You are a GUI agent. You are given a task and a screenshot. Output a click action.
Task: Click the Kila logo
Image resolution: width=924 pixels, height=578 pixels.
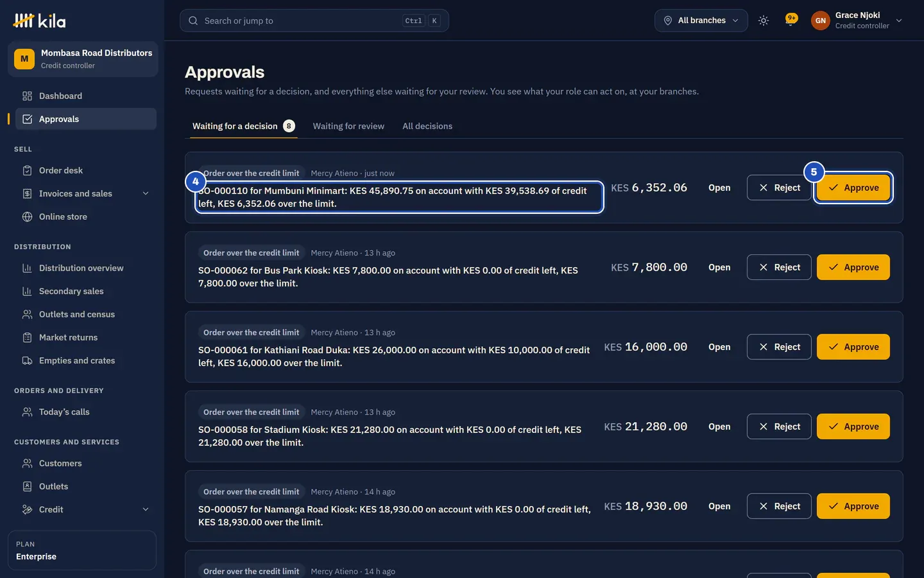point(39,21)
